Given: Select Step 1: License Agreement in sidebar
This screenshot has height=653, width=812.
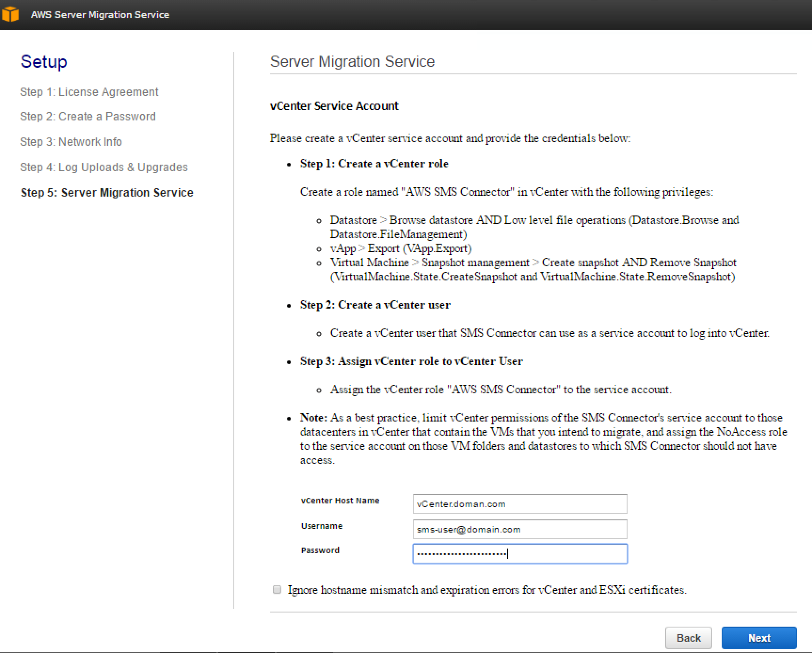Looking at the screenshot, I should click(89, 92).
